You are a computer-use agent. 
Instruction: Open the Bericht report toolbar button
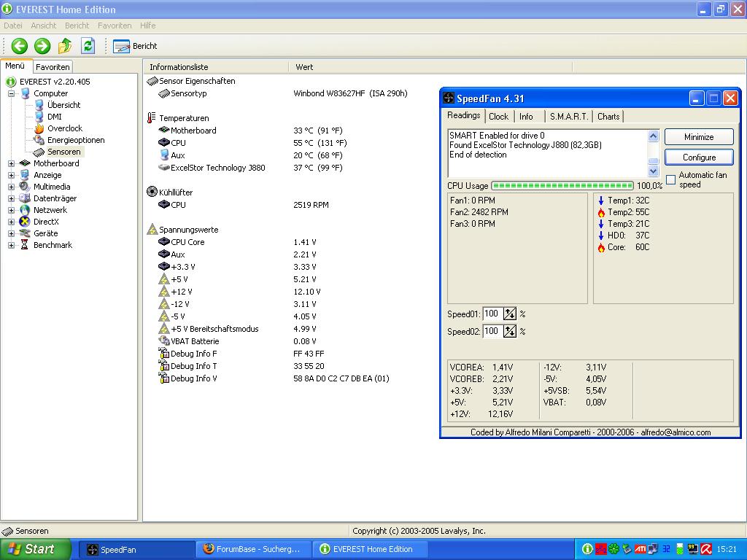pos(135,46)
